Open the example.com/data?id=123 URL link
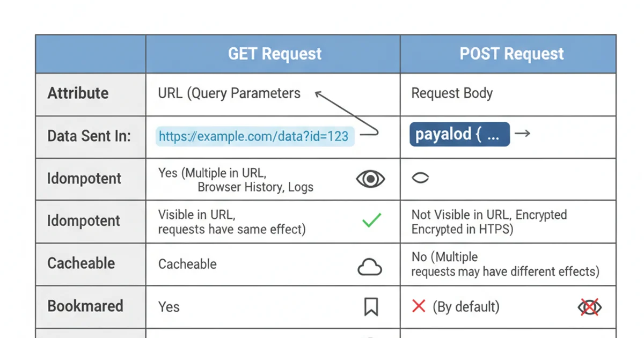 pyautogui.click(x=254, y=136)
